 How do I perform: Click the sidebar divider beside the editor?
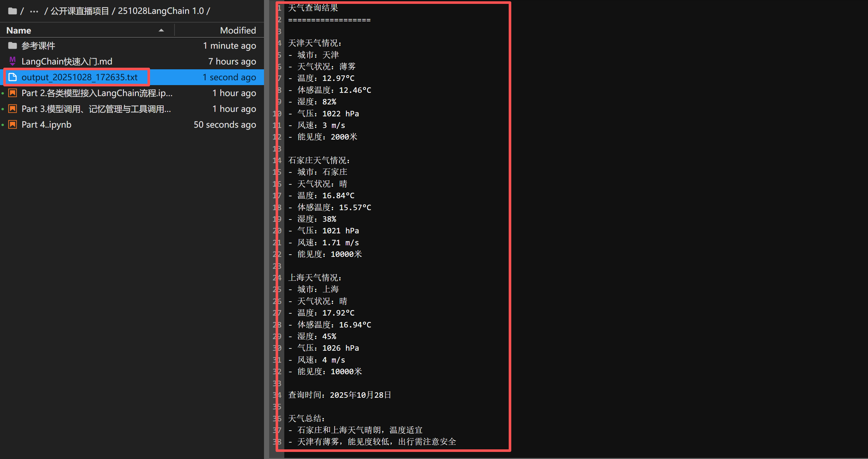click(267, 229)
